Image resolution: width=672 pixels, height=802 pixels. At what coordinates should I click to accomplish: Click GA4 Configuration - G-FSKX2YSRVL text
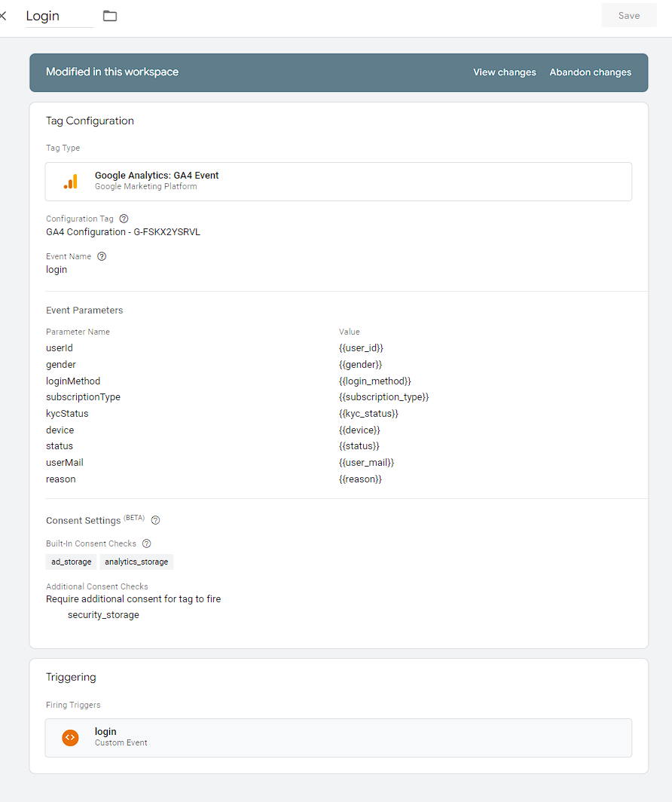123,232
